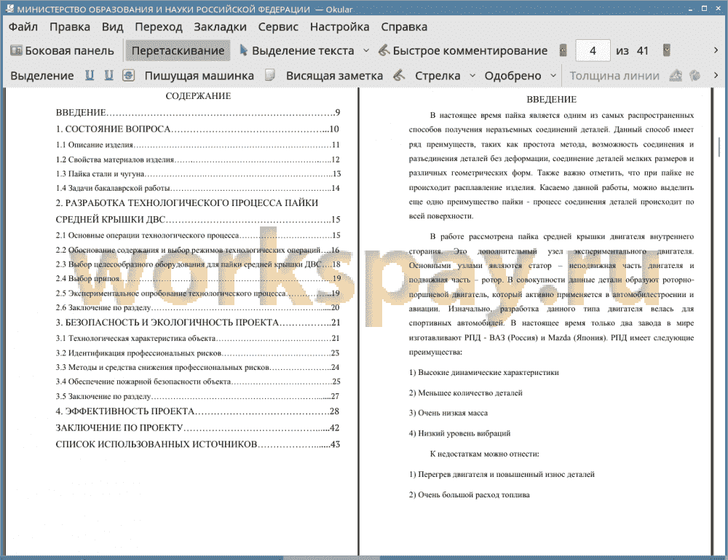The width and height of the screenshot is (728, 560).
Task: Click list item '3) Очень низкая масса'
Action: 448,413
